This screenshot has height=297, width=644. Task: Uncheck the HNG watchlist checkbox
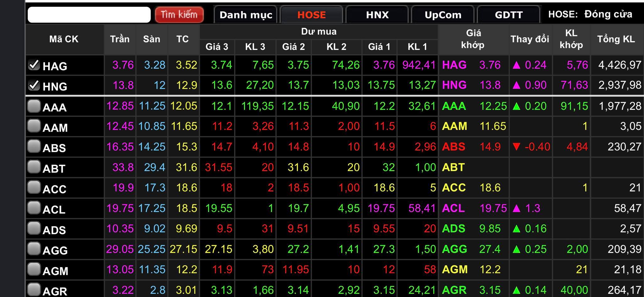pyautogui.click(x=34, y=85)
